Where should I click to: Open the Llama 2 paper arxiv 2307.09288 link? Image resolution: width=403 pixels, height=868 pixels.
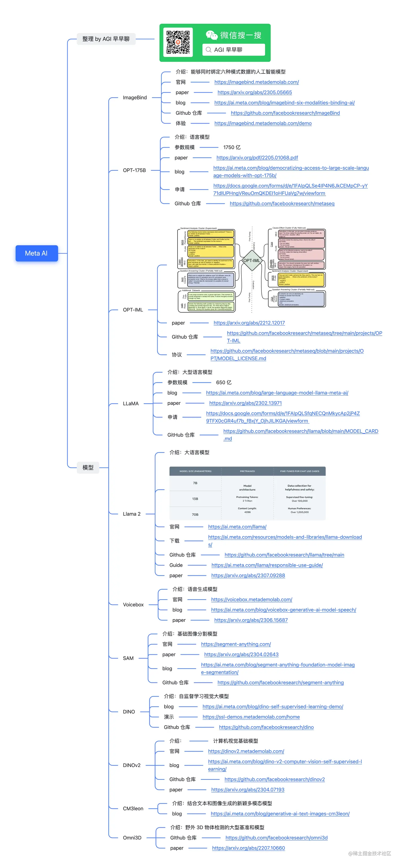point(248,575)
